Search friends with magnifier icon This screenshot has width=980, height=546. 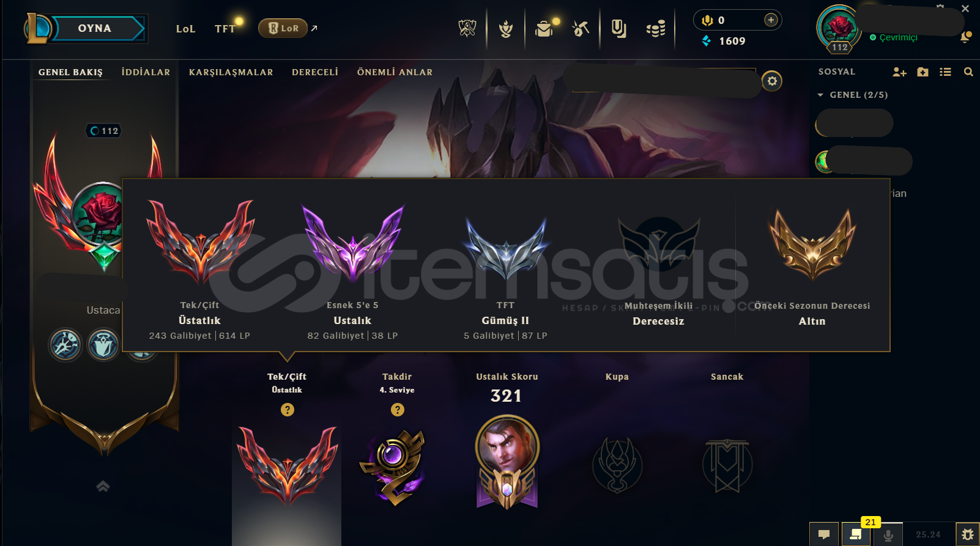968,72
